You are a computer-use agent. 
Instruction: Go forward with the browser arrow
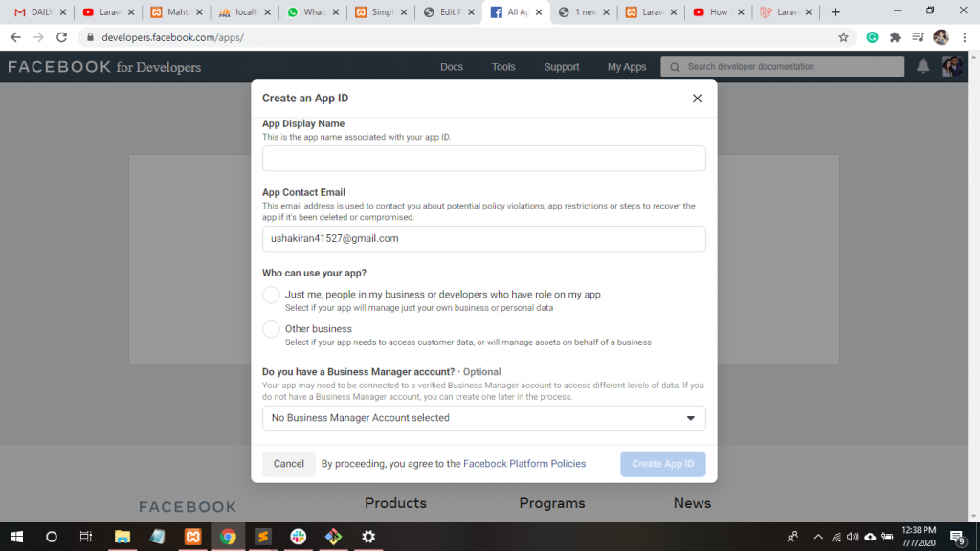click(38, 37)
